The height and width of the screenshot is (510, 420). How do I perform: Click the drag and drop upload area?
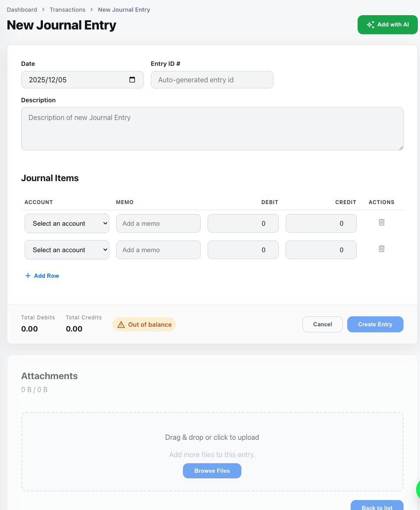[212, 438]
